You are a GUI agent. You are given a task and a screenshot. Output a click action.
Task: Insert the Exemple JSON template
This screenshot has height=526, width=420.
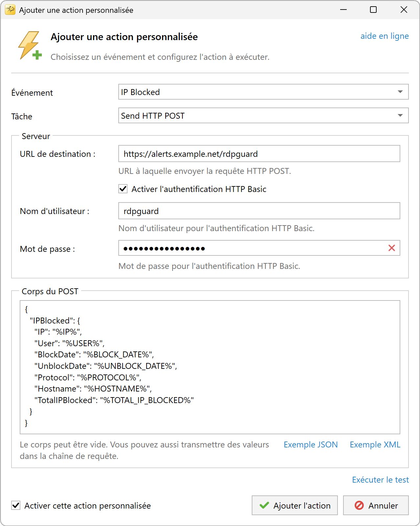(311, 444)
